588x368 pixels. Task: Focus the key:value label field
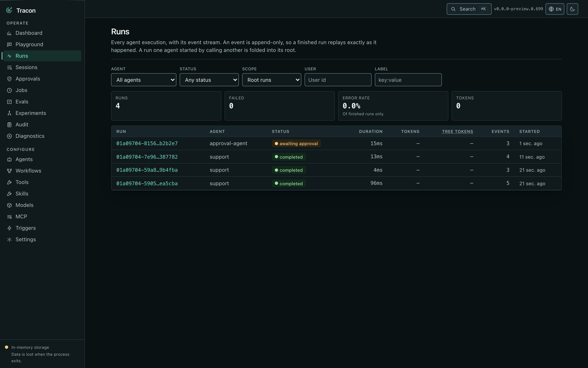click(408, 80)
